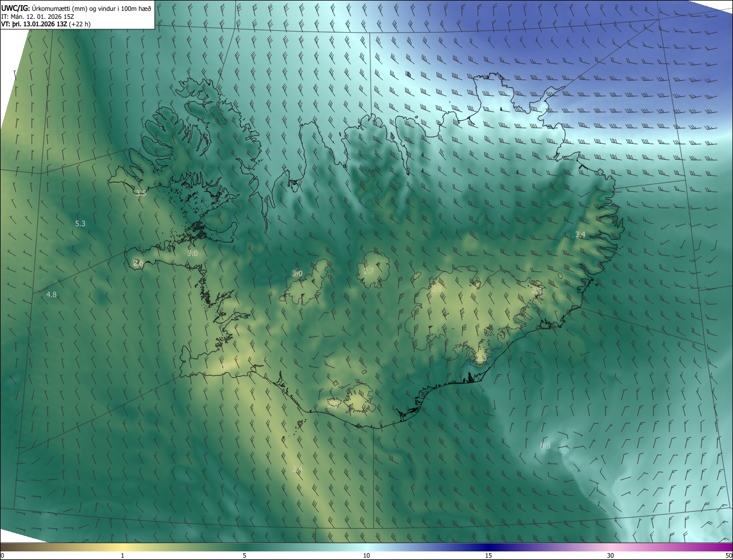
Task: Click the 30 tick on the colour scale
Action: 610,555
